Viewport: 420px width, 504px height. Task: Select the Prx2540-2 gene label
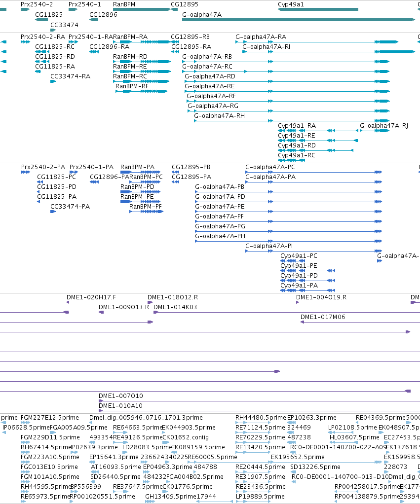coord(37,4)
